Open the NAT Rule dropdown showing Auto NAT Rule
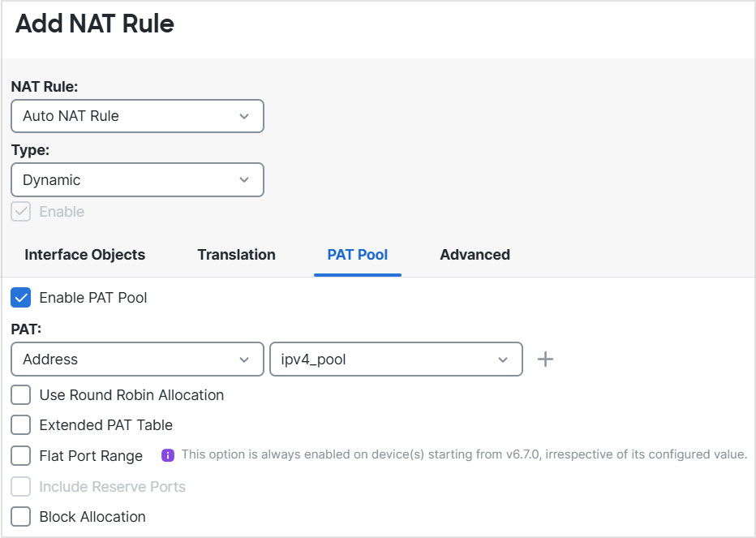Viewport: 756px width, 538px height. 137,116
